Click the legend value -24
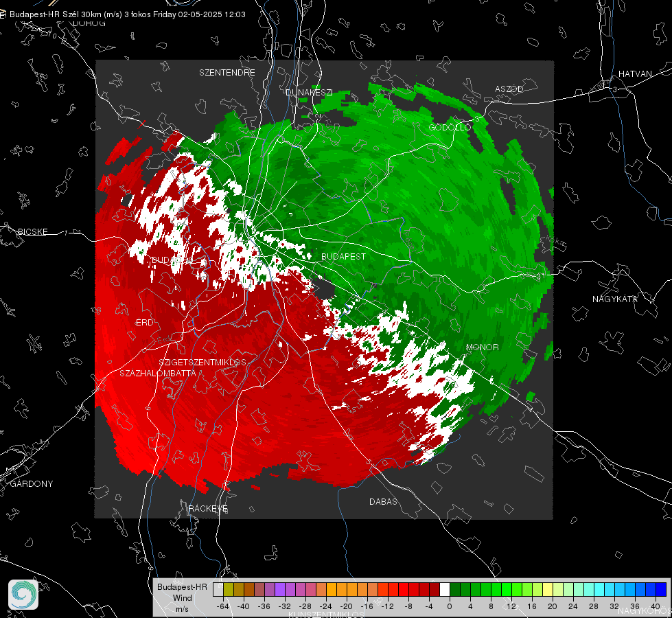Image resolution: width=672 pixels, height=618 pixels. point(326,606)
